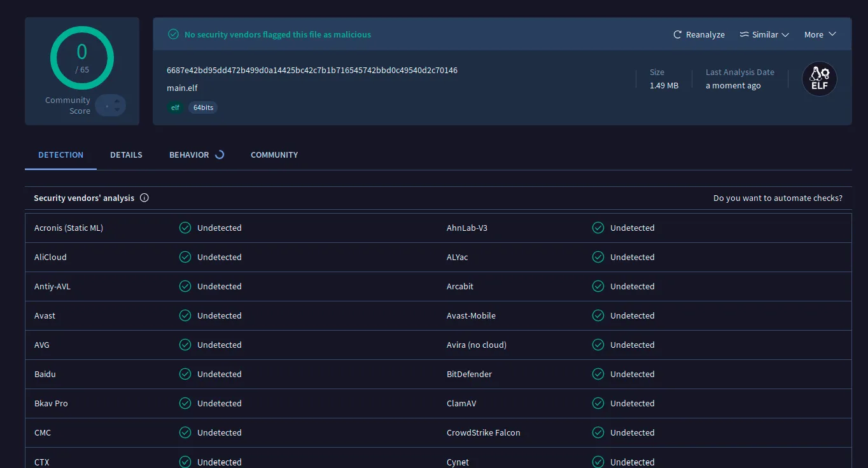Viewport: 868px width, 468px height.
Task: Click the ALYac vendor name
Action: tap(458, 257)
